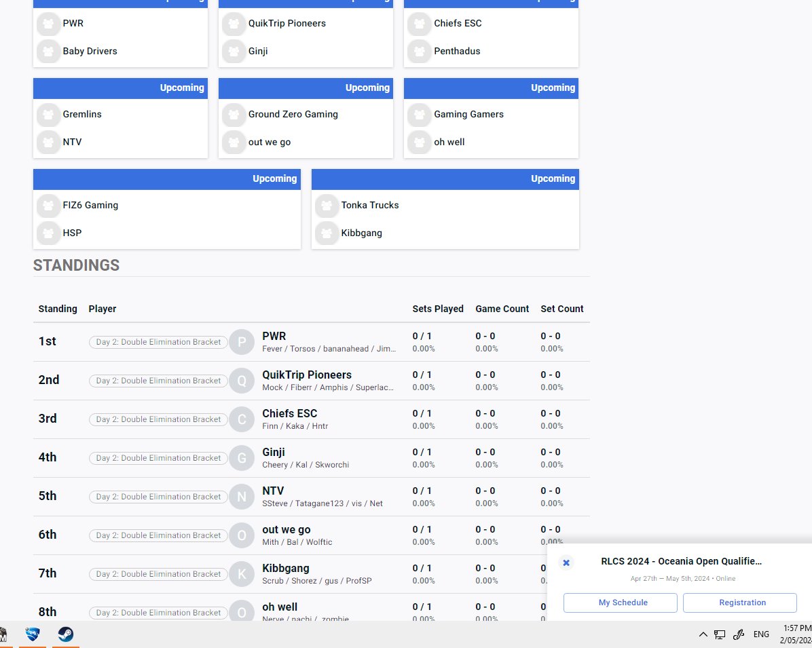Viewport: 812px width, 648px height.
Task: Open Steam from the taskbar
Action: [66, 634]
